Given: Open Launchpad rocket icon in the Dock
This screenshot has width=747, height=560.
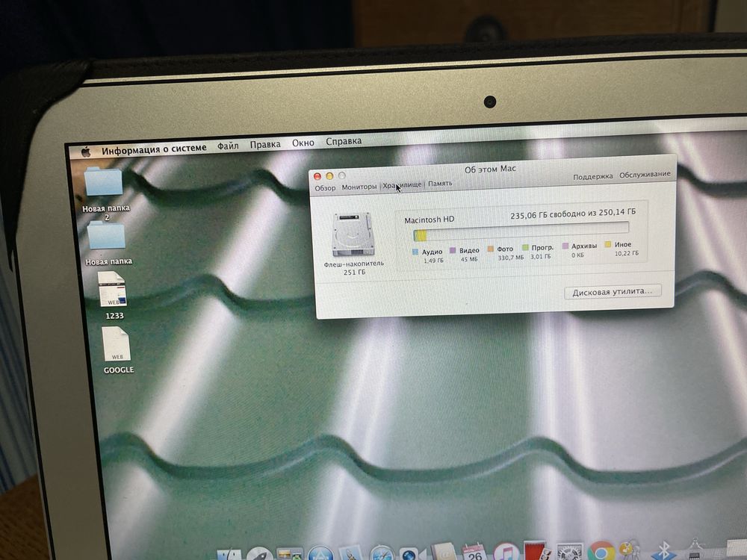Looking at the screenshot, I should pyautogui.click(x=260, y=555).
